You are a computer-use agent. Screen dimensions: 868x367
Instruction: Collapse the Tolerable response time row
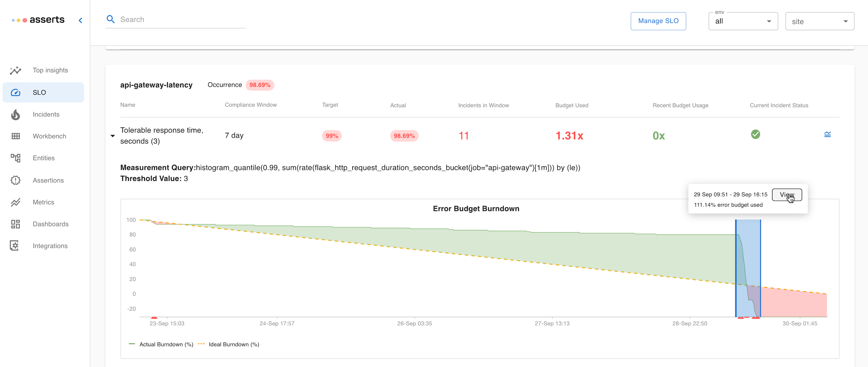coord(113,136)
